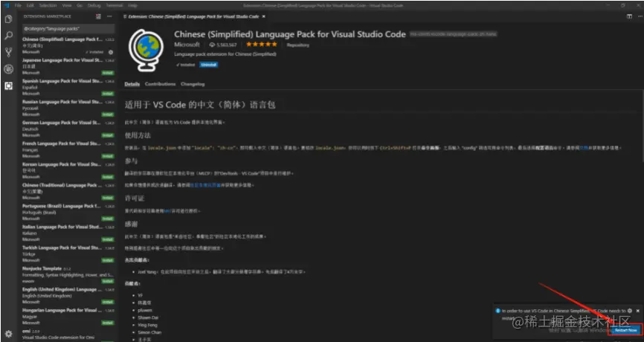Install the Italian Language Pack
Viewport: 644px width, 342px height.
(x=108, y=239)
